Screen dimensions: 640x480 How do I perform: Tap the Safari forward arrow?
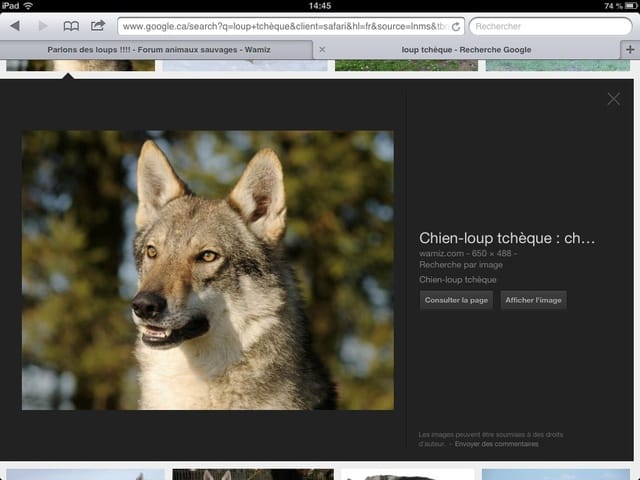(42, 25)
